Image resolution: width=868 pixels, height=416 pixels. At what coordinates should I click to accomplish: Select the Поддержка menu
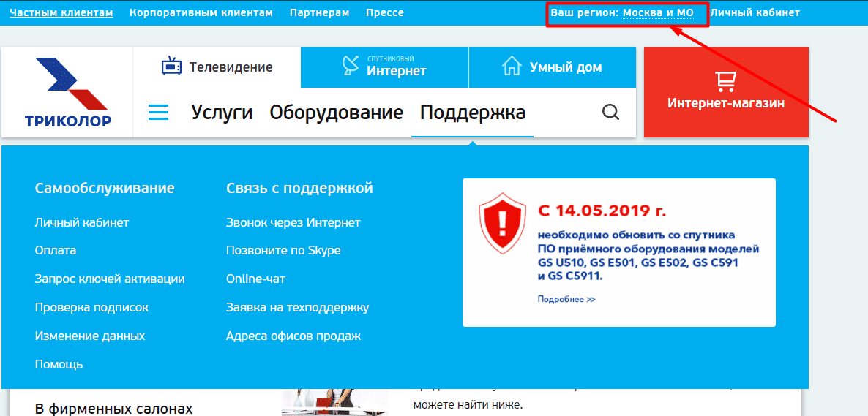coord(473,113)
